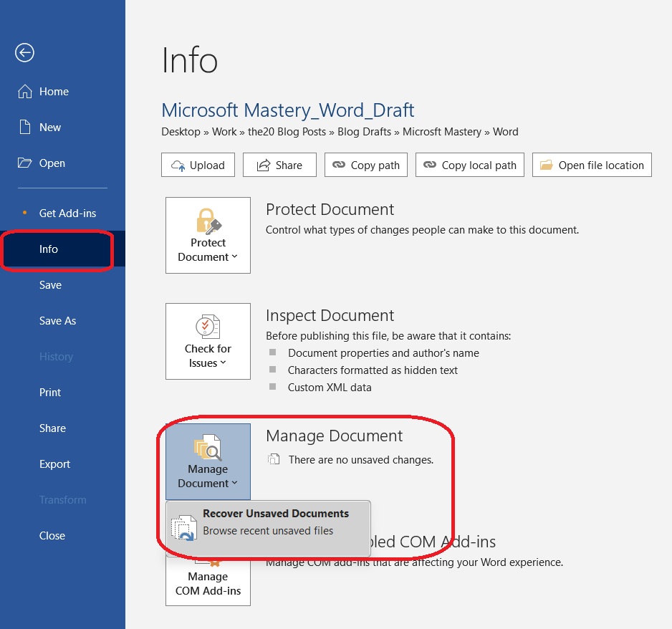Click the back arrow circle icon

[24, 53]
